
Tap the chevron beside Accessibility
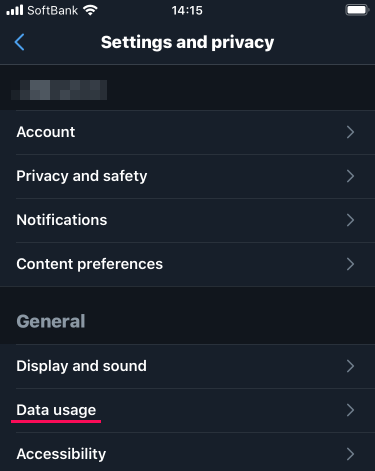350,454
